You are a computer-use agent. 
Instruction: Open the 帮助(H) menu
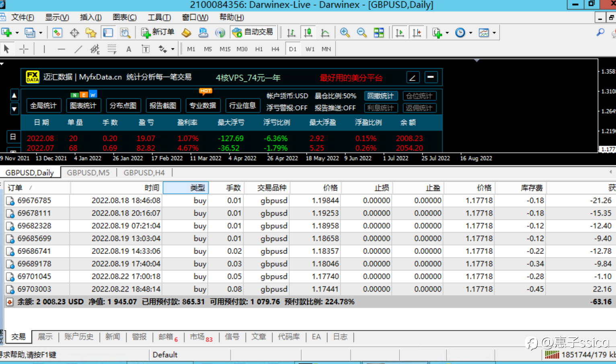(x=232, y=17)
